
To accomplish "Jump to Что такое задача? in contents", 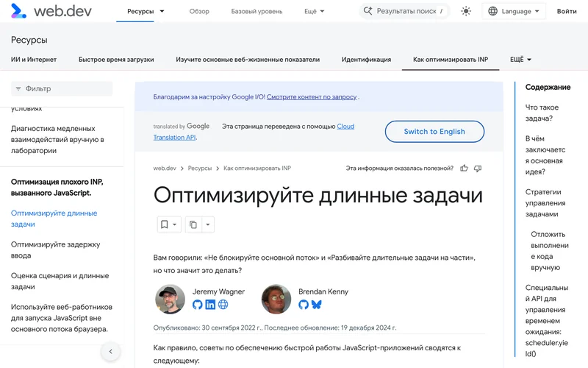I will tap(542, 113).
